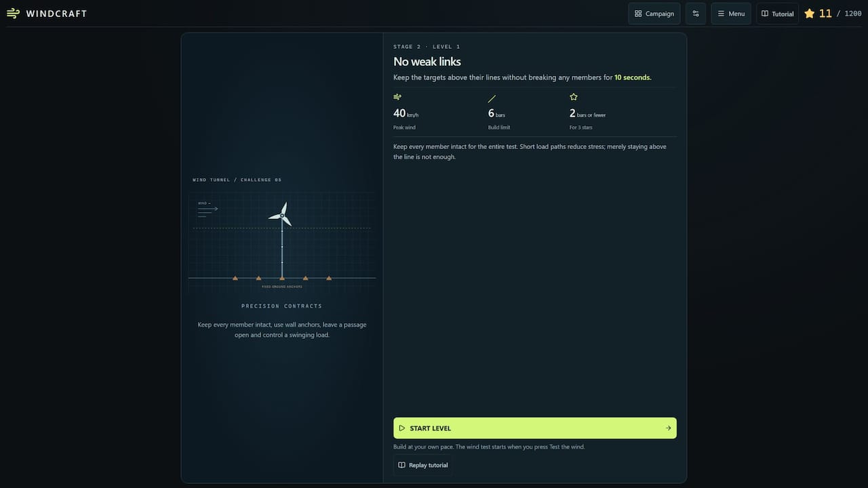Click the 6 bars build limit value
Viewport: 868px width, 488px height.
click(496, 113)
